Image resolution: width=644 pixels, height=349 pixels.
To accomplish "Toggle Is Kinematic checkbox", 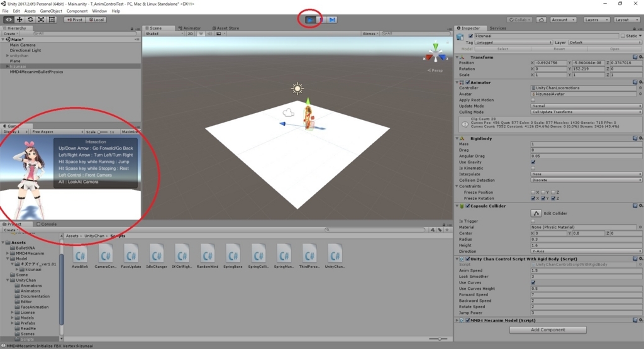I will [x=533, y=168].
